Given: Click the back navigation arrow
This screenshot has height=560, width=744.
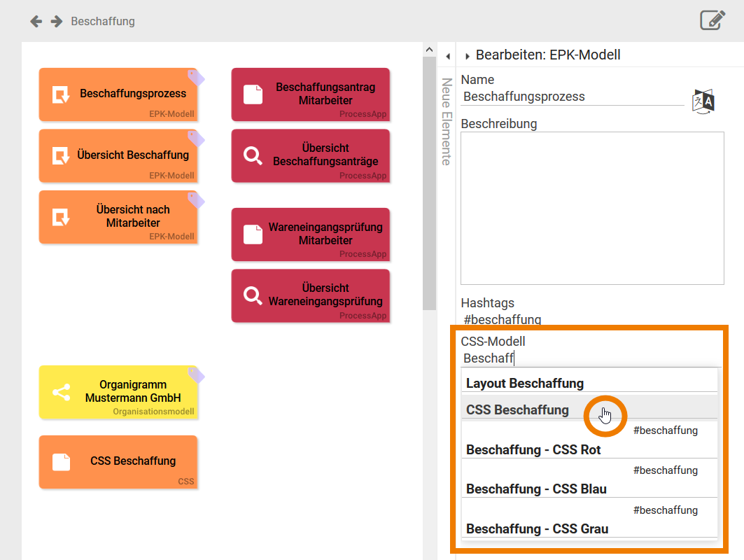Looking at the screenshot, I should point(35,21).
